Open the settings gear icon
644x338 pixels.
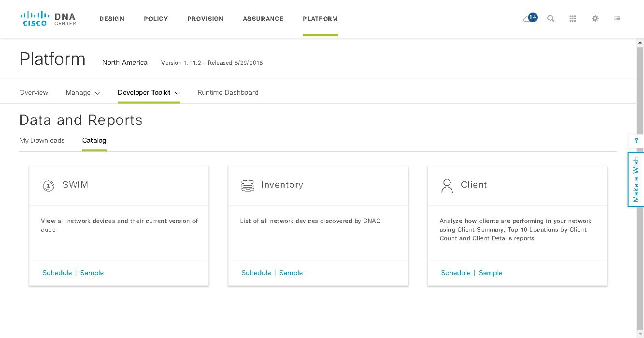[x=595, y=18]
